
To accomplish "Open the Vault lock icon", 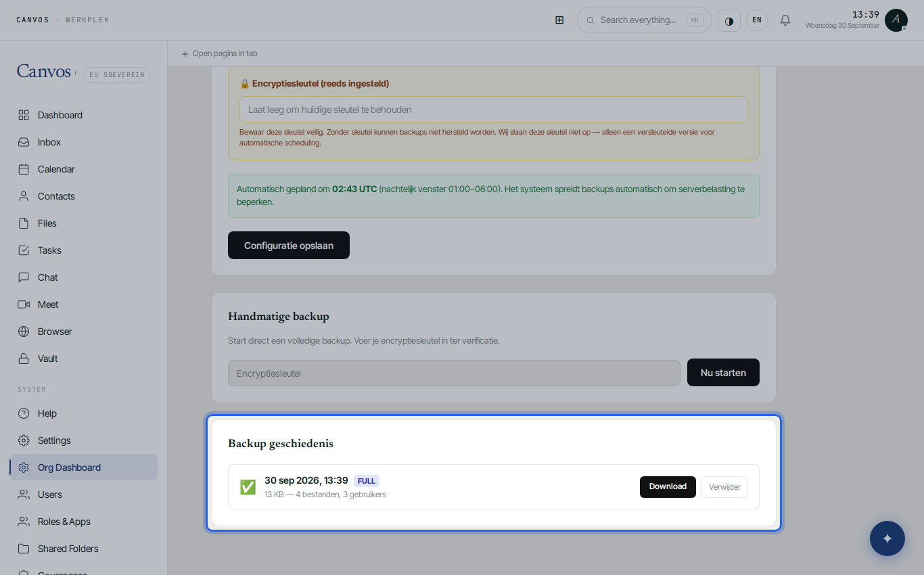I will point(24,359).
